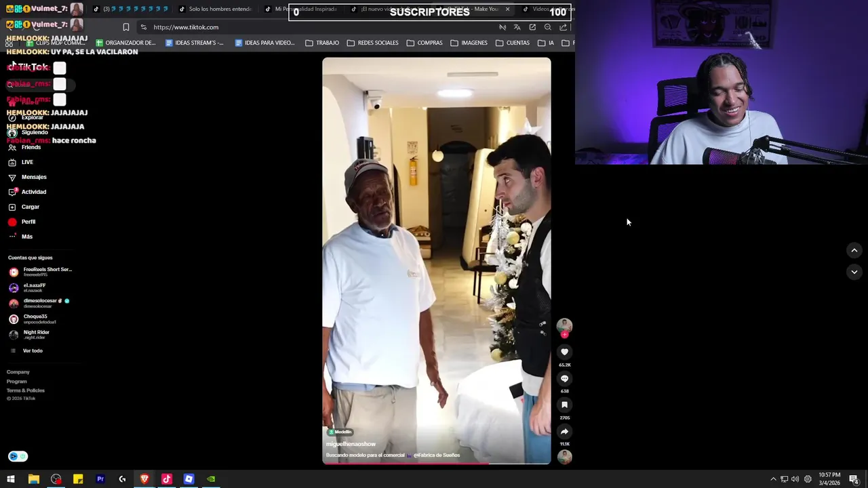Like the video with the heart icon
This screenshot has width=868, height=488.
(564, 352)
